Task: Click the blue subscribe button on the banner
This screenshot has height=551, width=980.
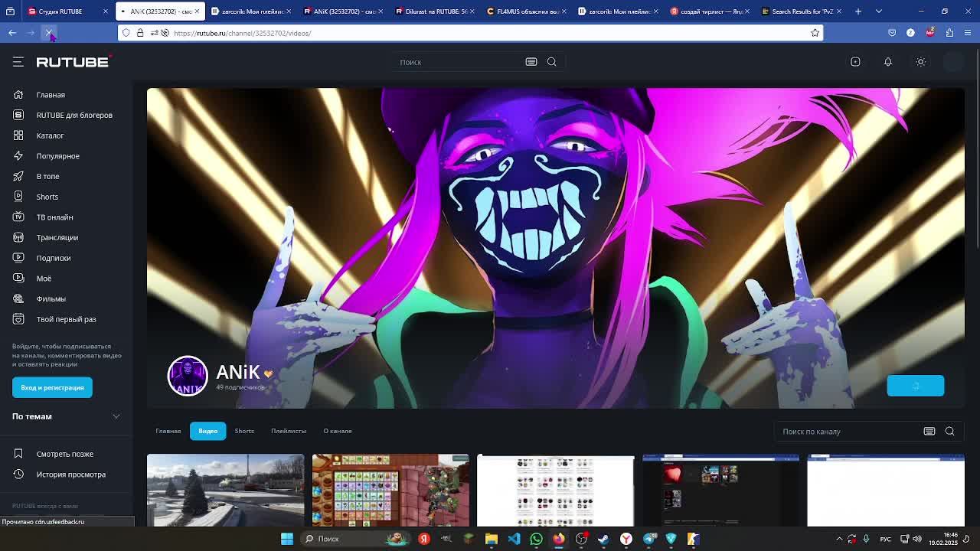Action: click(916, 386)
